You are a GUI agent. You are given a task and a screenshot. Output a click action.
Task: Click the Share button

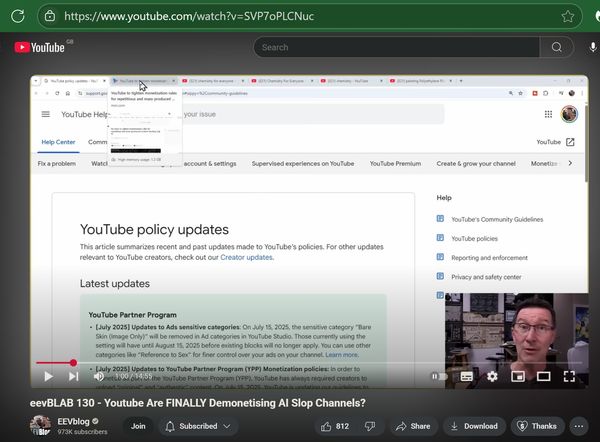pyautogui.click(x=413, y=426)
